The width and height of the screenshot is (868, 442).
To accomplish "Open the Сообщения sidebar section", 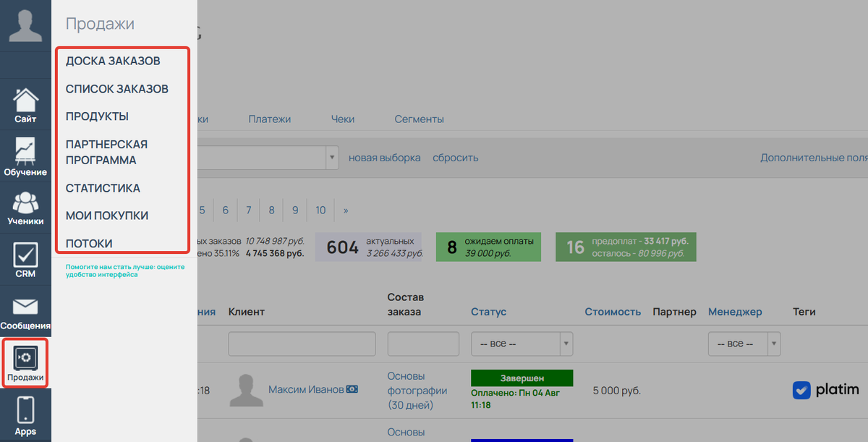I will (25, 313).
